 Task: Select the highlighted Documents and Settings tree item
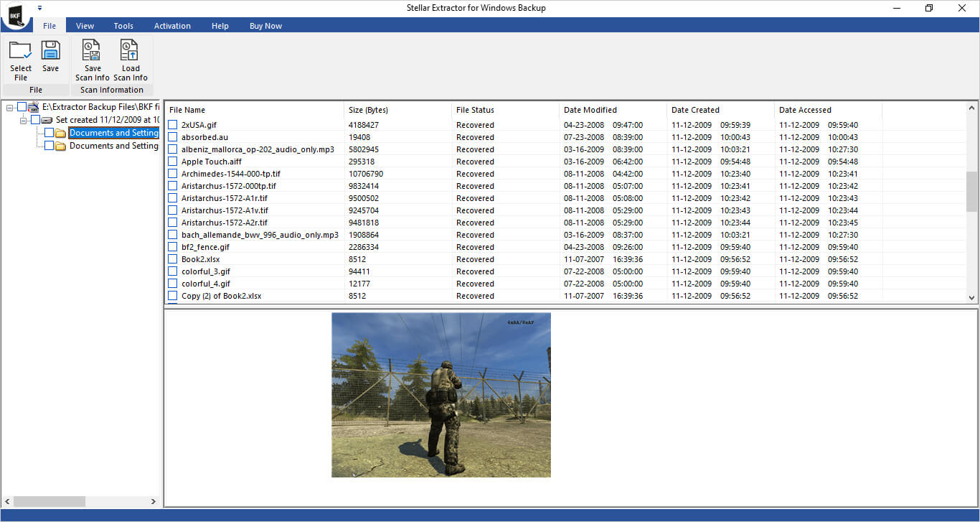113,133
